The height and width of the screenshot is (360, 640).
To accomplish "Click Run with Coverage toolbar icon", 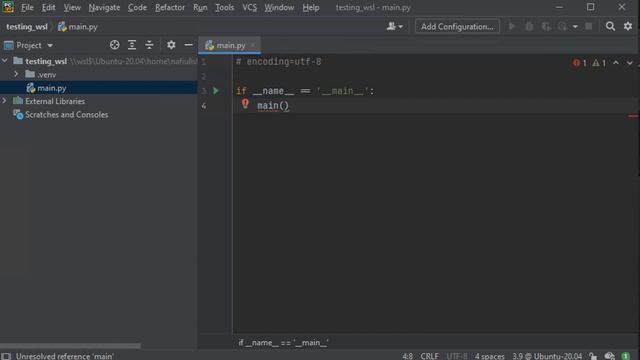I will pos(546,27).
